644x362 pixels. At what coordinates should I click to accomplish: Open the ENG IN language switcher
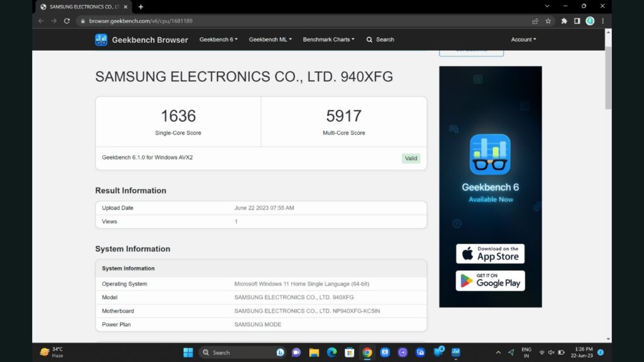click(x=526, y=353)
